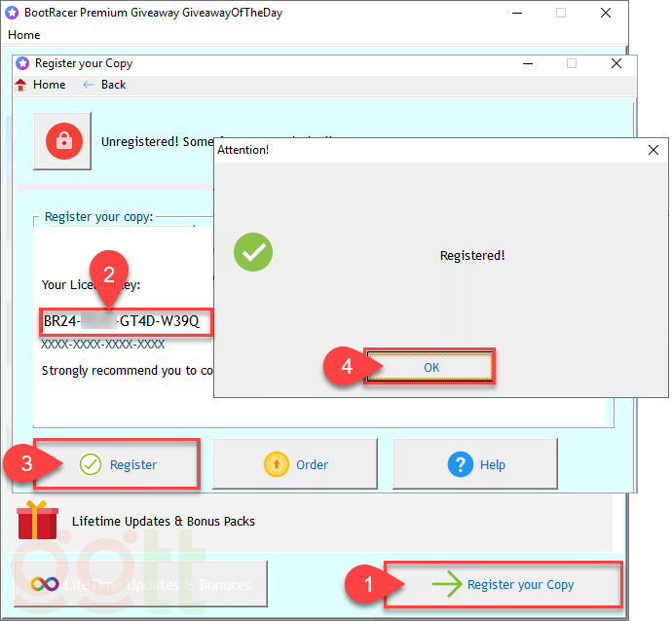Click the blue question mark Help icon
The width and height of the screenshot is (672, 621).
tap(460, 464)
